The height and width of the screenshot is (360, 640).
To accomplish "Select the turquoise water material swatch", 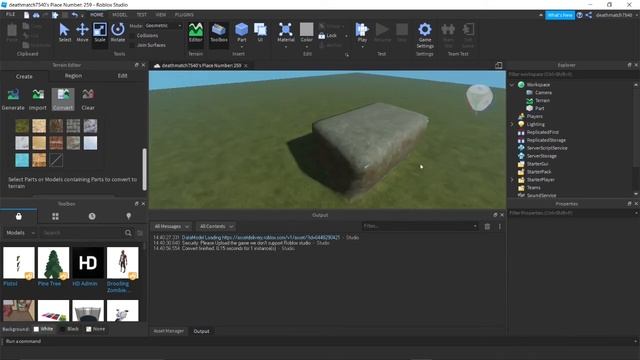I will click(x=22, y=160).
